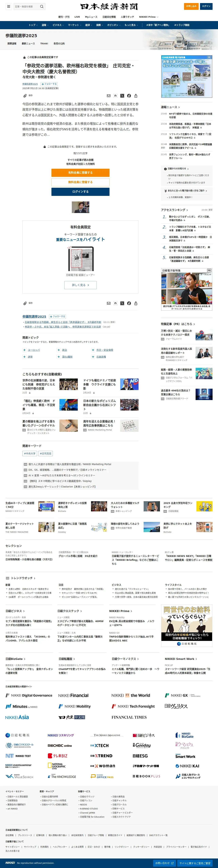Open the 日経ヴェリタス logo link
The height and width of the screenshot is (868, 218).
pyautogui.click(x=176, y=706)
